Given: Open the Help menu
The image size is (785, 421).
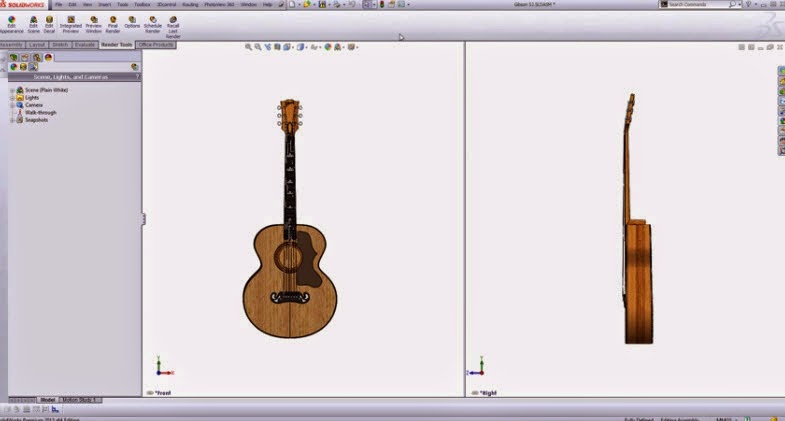Looking at the screenshot, I should pos(268,5).
